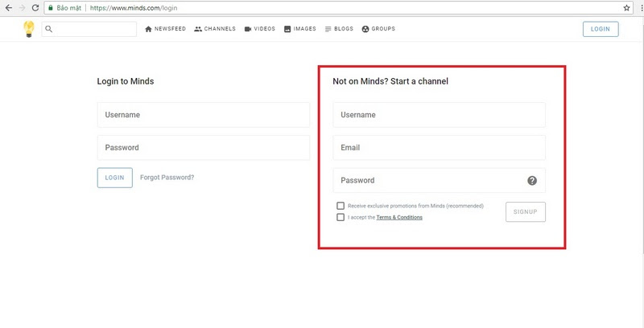Click the search magnifier icon
644x328 pixels.
click(x=49, y=29)
